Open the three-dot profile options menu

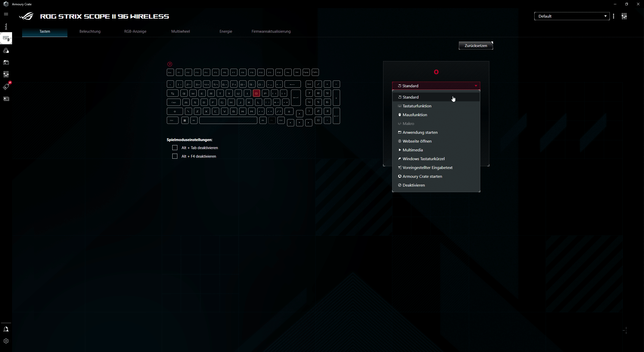coord(614,16)
